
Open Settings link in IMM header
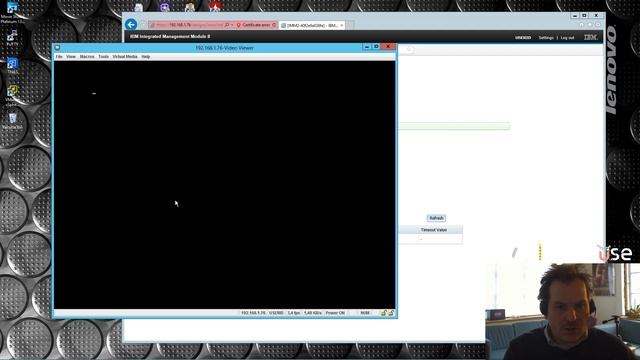[546, 38]
